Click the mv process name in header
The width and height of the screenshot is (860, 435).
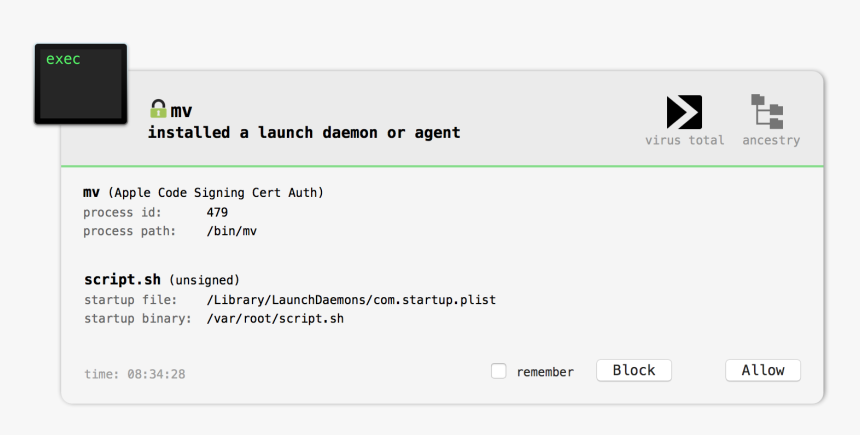pyautogui.click(x=181, y=111)
